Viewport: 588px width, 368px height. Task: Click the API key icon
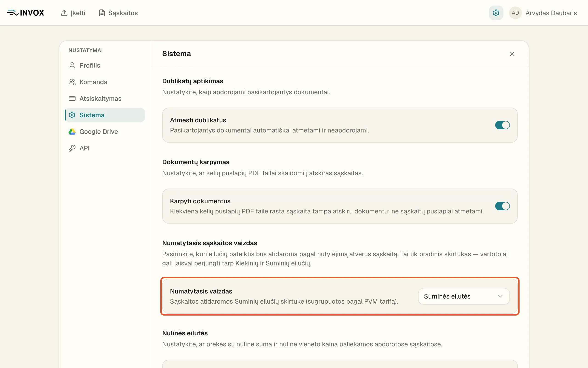click(72, 148)
